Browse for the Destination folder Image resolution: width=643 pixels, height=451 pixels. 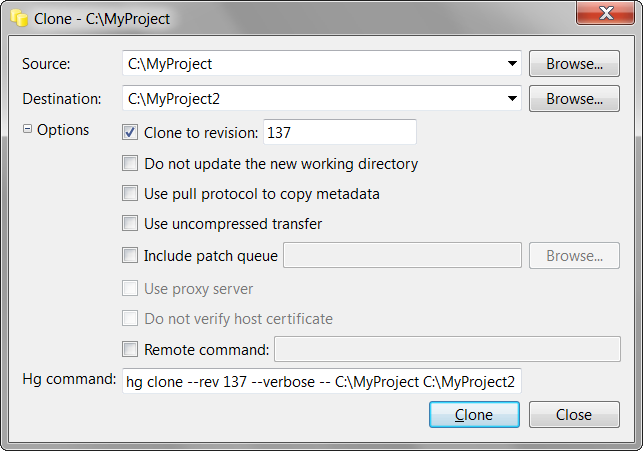[574, 99]
